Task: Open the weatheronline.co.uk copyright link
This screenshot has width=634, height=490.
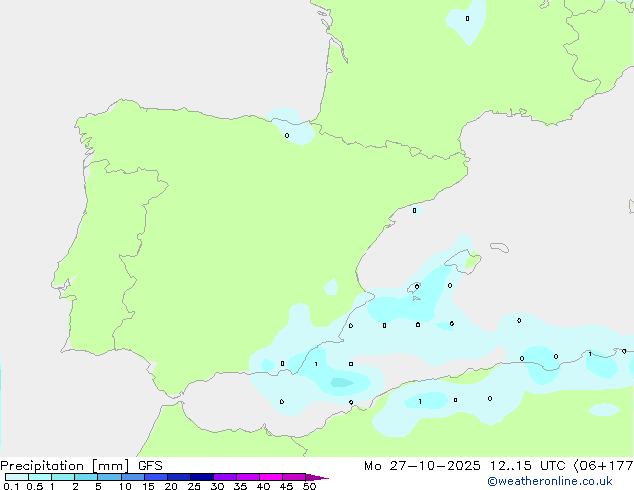Action: [550, 481]
